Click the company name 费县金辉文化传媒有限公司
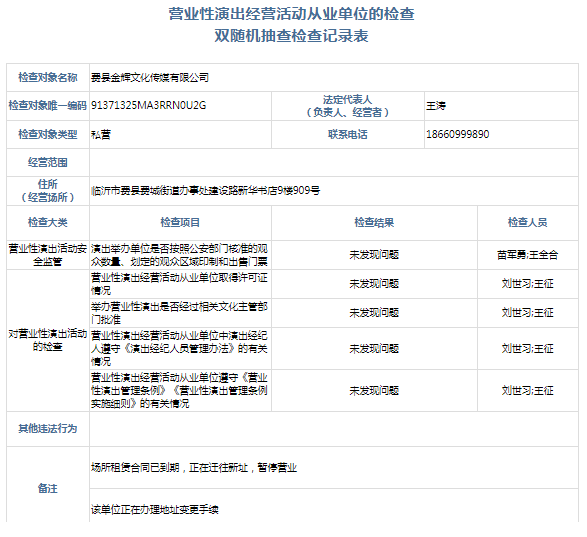The image size is (587, 537). tap(150, 78)
